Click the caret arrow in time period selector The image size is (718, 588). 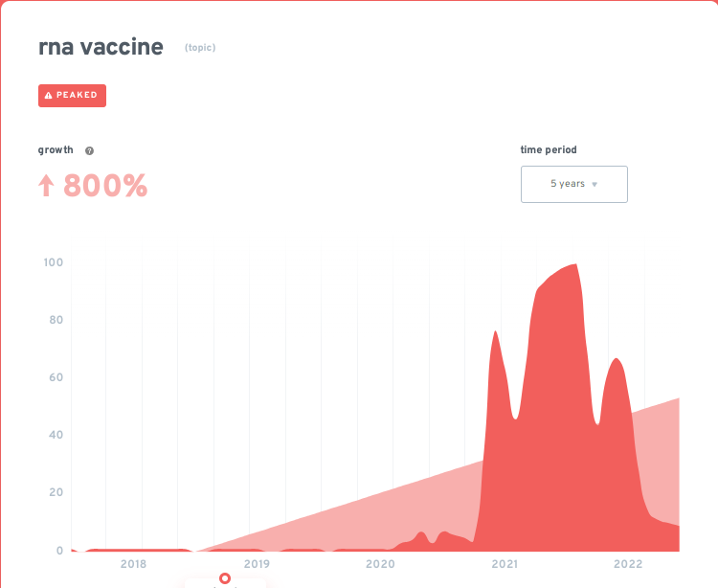click(x=595, y=185)
